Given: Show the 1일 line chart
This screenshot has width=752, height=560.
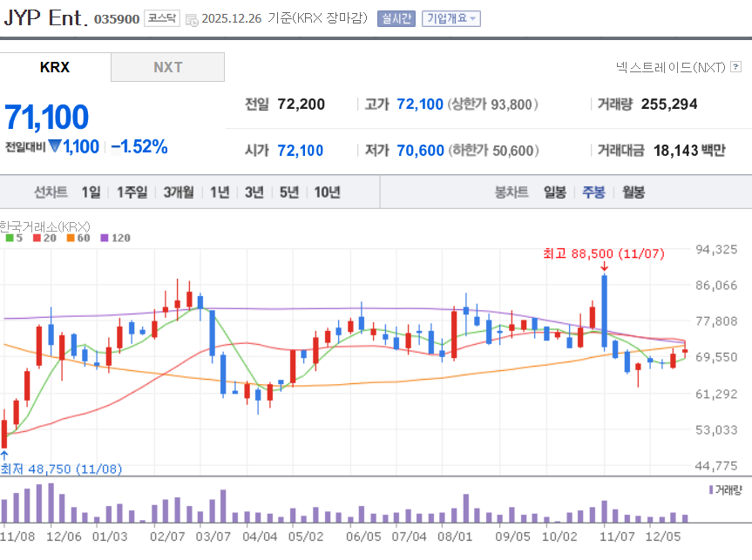Looking at the screenshot, I should pyautogui.click(x=91, y=192).
